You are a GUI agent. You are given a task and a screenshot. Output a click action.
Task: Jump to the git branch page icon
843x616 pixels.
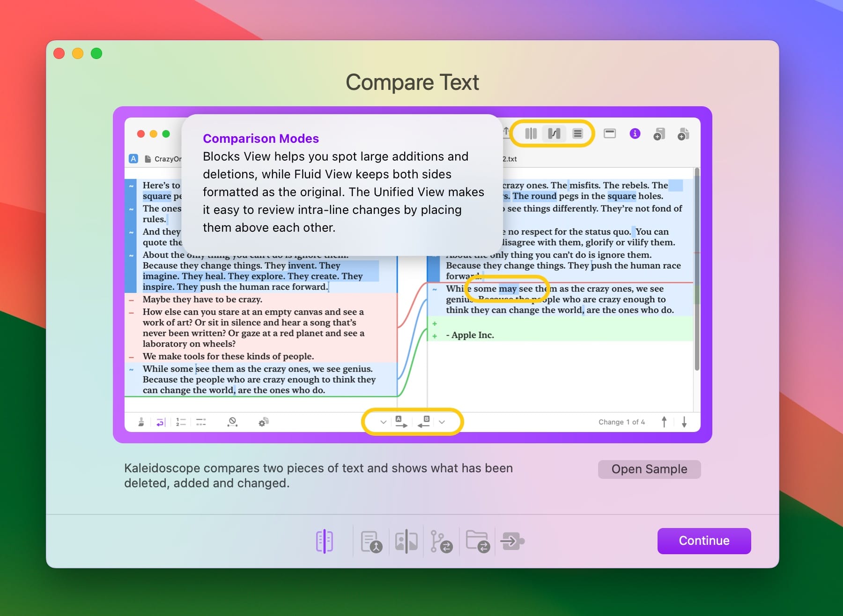(441, 541)
